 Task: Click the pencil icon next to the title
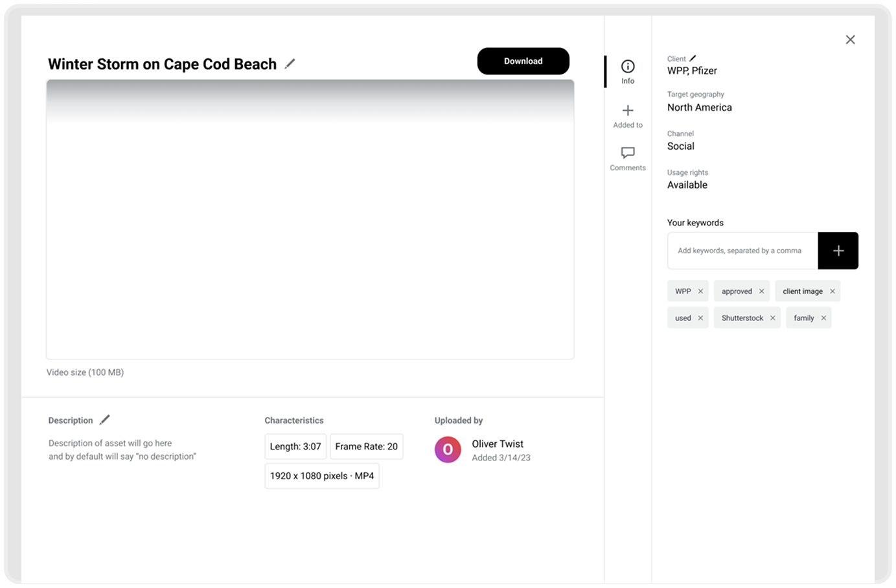pos(290,63)
